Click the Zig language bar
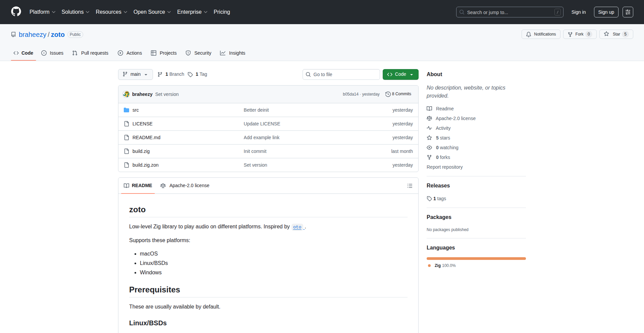 pos(476,259)
